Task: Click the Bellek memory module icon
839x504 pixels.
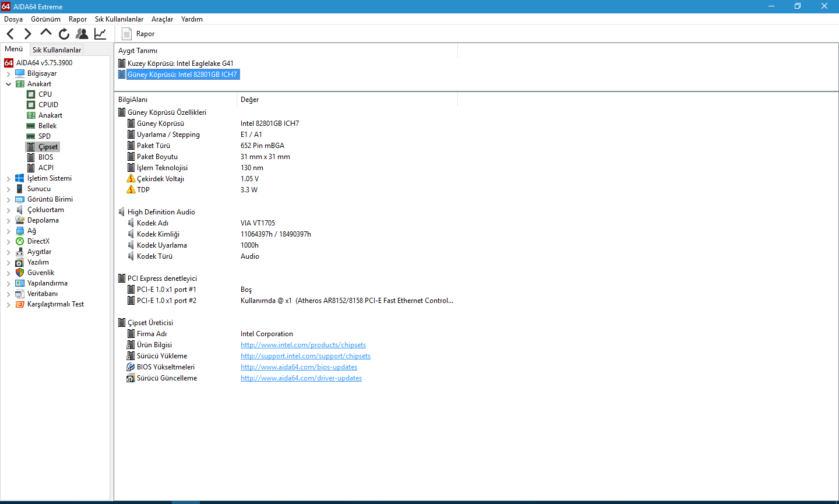Action: pyautogui.click(x=31, y=126)
